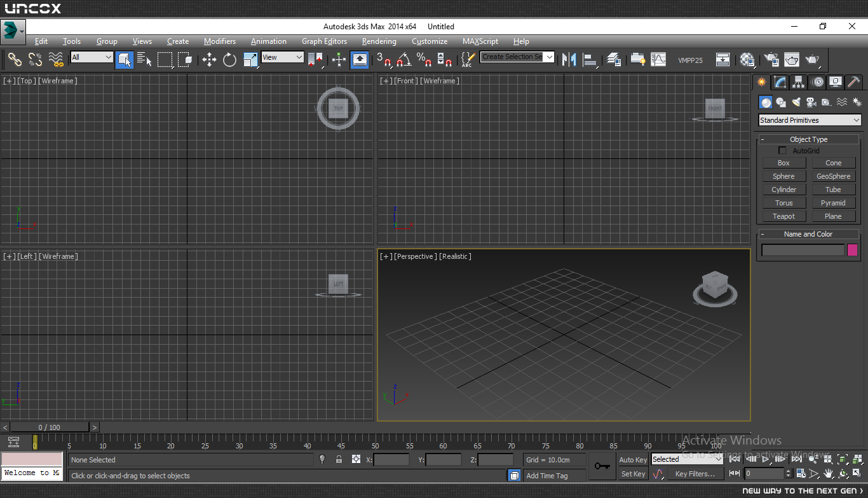Open the Edit menu

pyautogui.click(x=41, y=41)
